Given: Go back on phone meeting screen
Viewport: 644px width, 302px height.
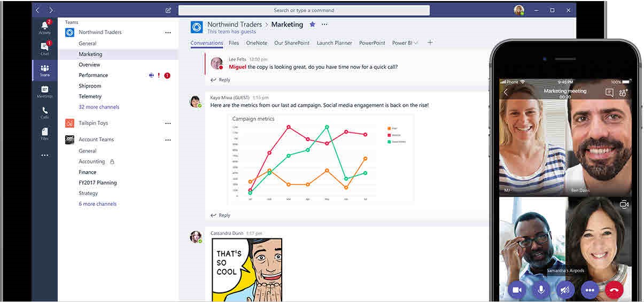Looking at the screenshot, I should tap(506, 92).
